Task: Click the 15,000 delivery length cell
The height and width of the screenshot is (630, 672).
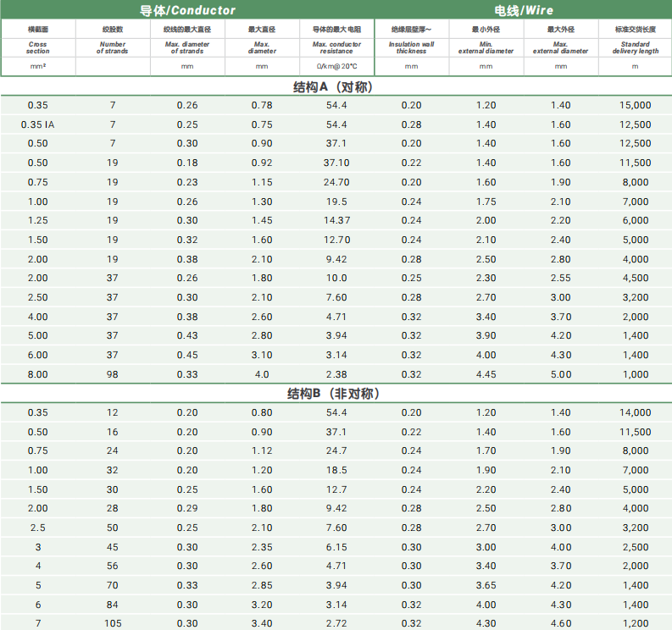Action: coord(635,105)
